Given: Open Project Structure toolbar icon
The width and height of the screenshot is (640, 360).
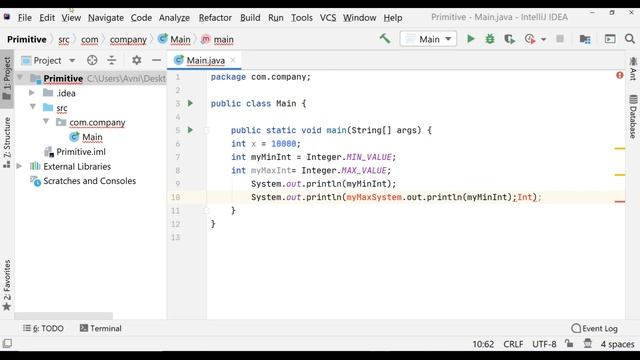Looking at the screenshot, I should [x=585, y=39].
